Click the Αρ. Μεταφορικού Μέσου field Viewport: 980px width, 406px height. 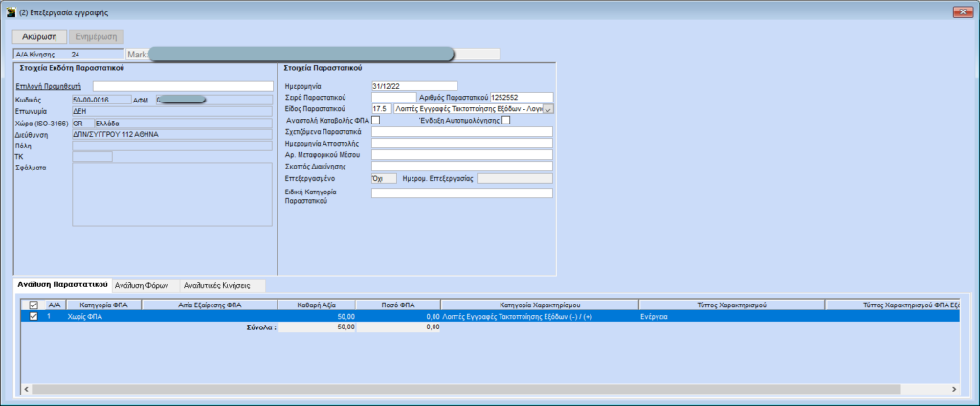pos(462,154)
